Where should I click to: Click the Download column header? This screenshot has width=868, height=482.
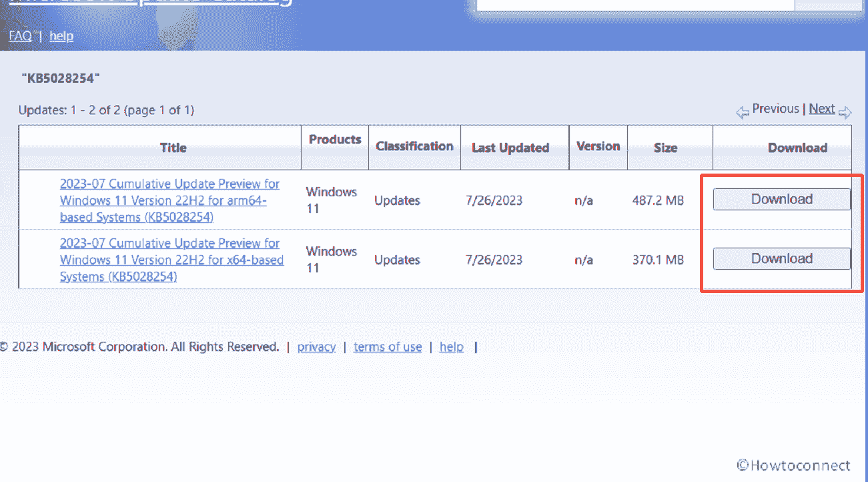pyautogui.click(x=797, y=148)
